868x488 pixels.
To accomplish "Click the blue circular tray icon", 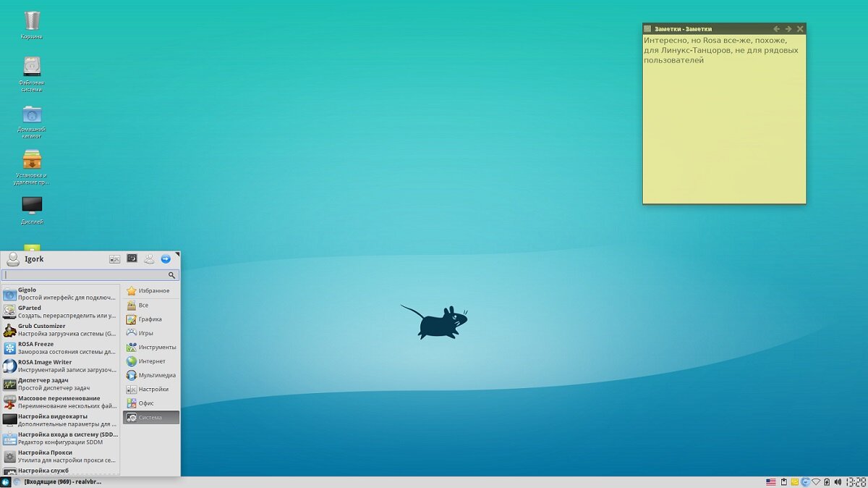I will (804, 481).
